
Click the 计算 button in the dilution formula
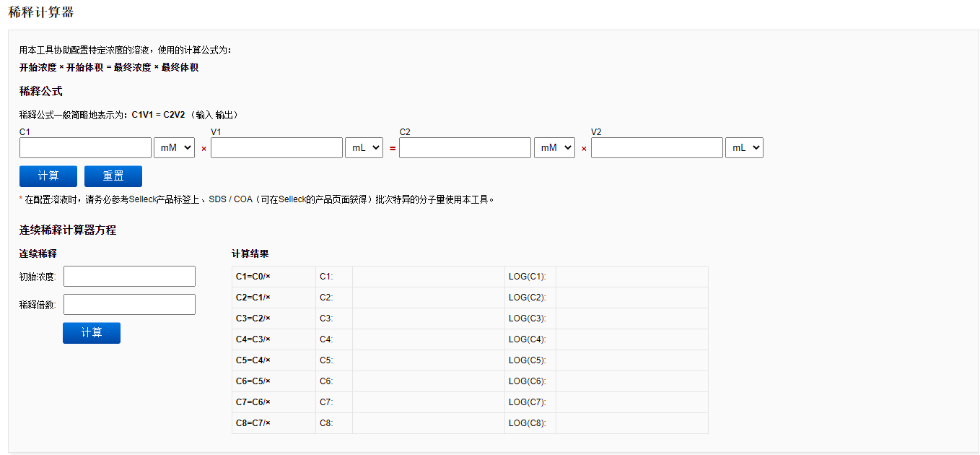(48, 176)
